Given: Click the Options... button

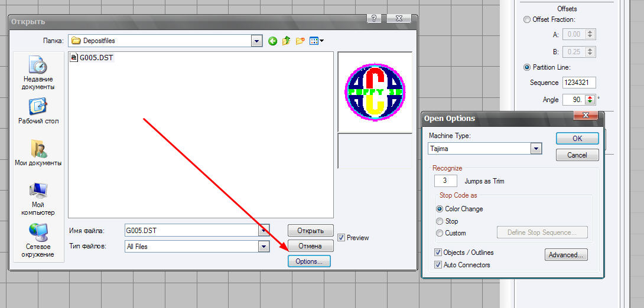Looking at the screenshot, I should coord(309,261).
